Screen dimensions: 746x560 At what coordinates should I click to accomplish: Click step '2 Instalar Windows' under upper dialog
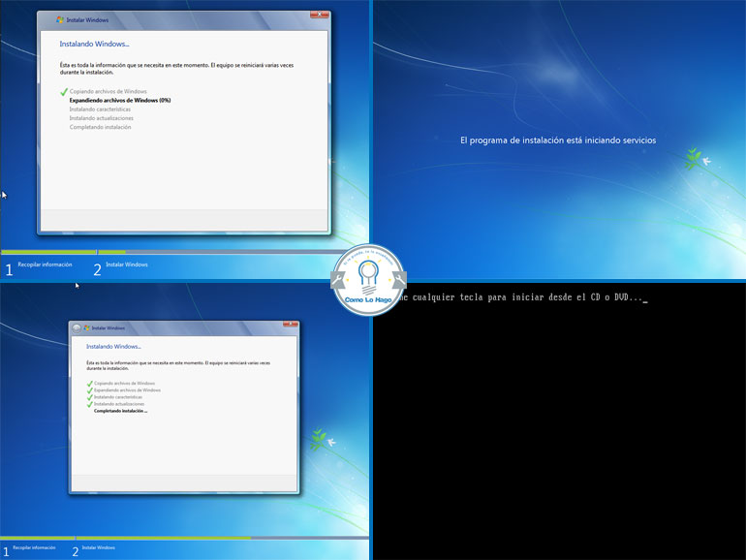tap(121, 268)
